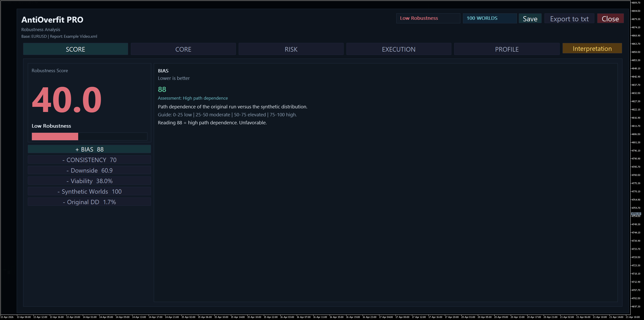
Task: Click the current price marker on scale
Action: click(x=636, y=214)
